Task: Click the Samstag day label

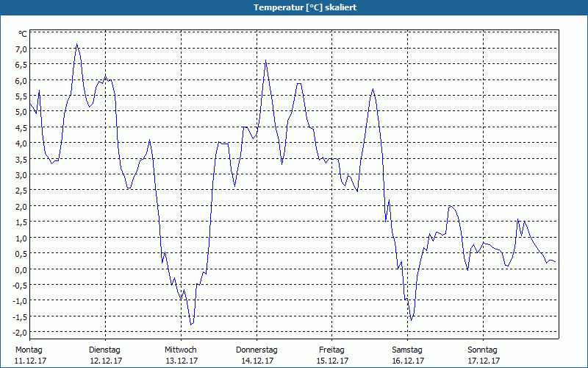Action: click(x=407, y=350)
